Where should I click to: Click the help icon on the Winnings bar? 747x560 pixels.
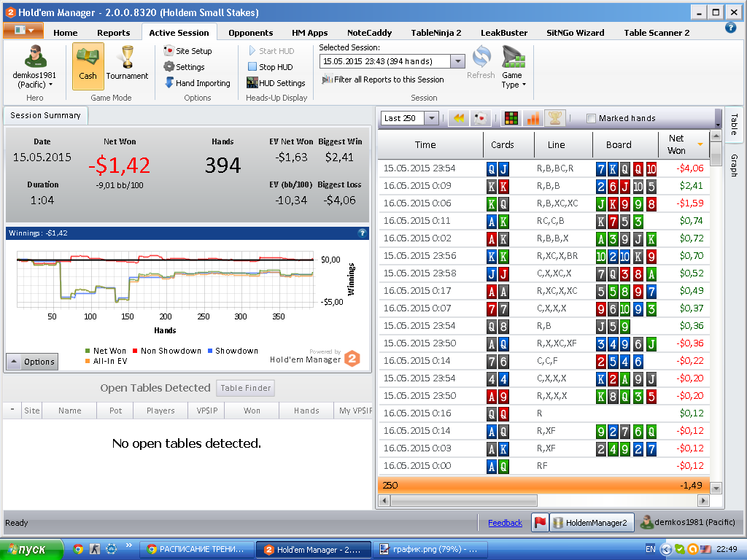click(362, 233)
